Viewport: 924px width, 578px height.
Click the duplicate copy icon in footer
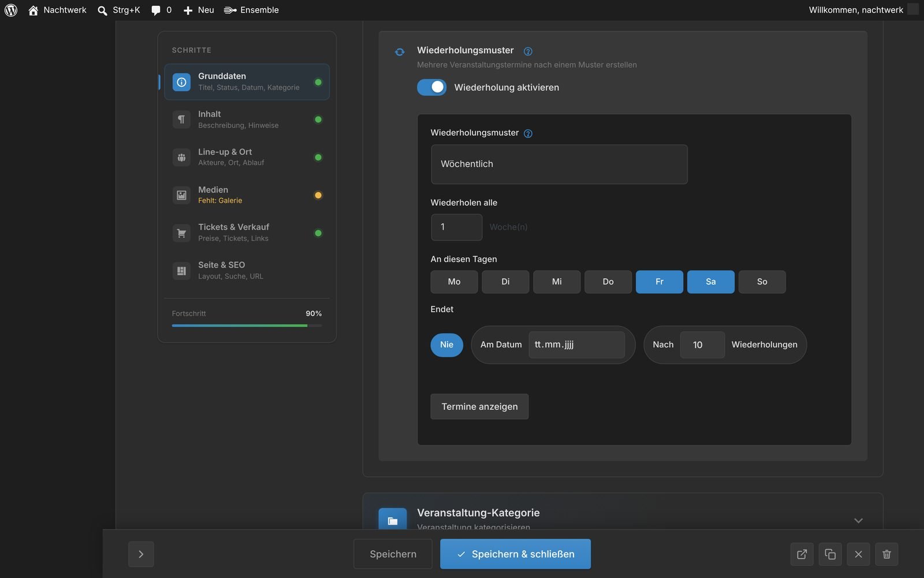coord(830,554)
